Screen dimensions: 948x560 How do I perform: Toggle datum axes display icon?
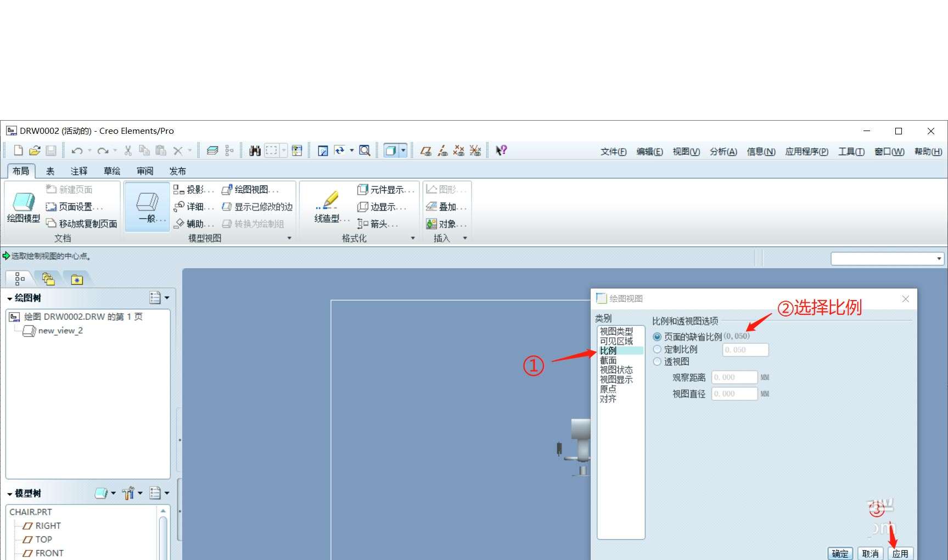pyautogui.click(x=442, y=150)
